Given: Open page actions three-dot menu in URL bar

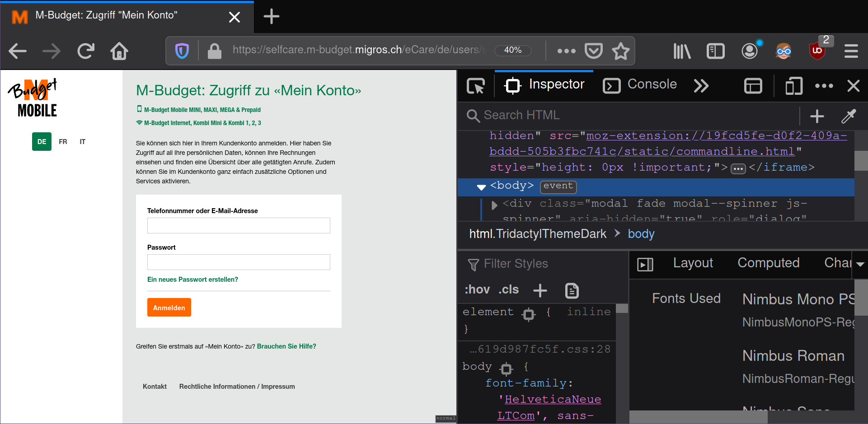Looking at the screenshot, I should 567,51.
